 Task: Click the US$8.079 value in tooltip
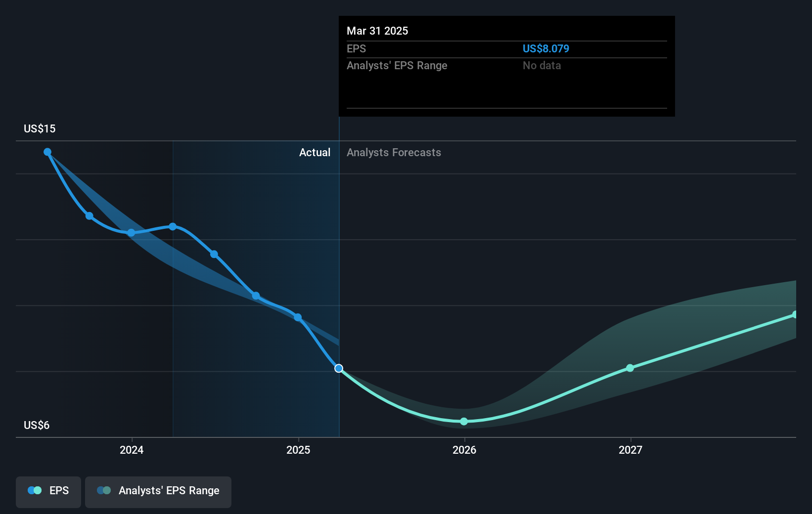point(546,48)
